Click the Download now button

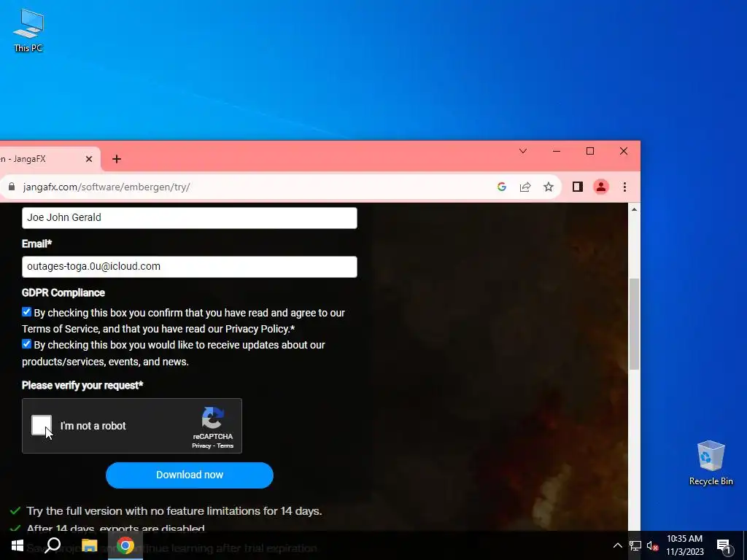(x=190, y=475)
